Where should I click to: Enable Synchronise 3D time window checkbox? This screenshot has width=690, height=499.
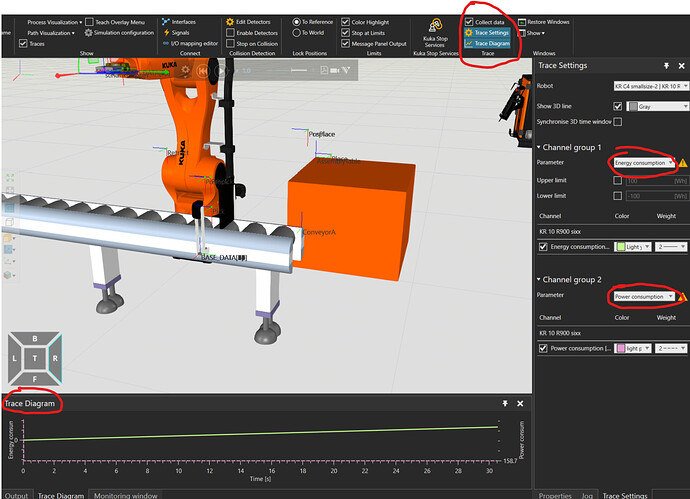click(x=617, y=122)
